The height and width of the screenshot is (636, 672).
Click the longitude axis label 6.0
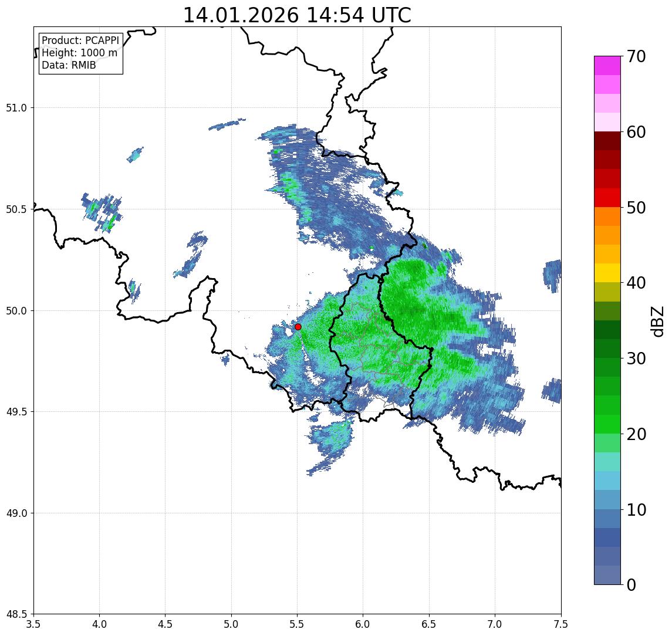tap(363, 624)
